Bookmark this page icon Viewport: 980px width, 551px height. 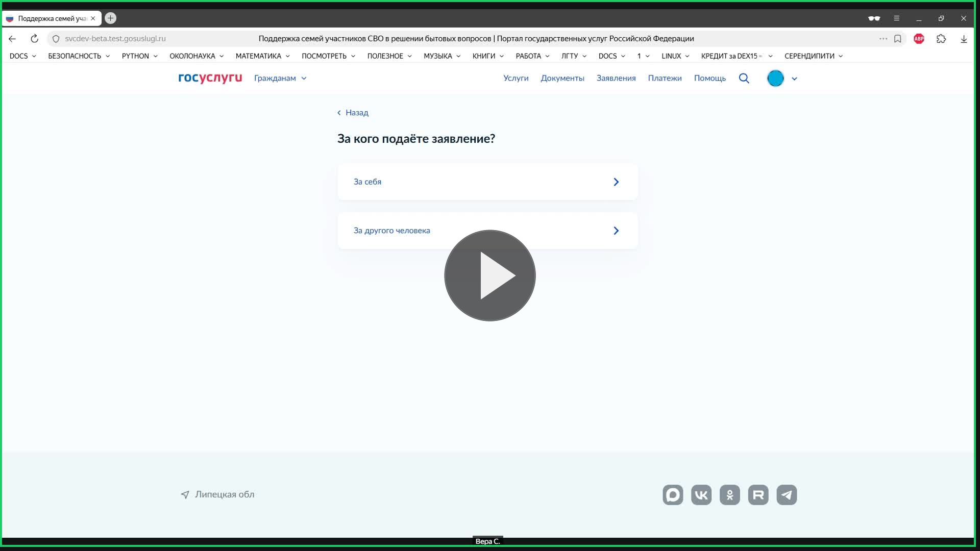click(897, 39)
